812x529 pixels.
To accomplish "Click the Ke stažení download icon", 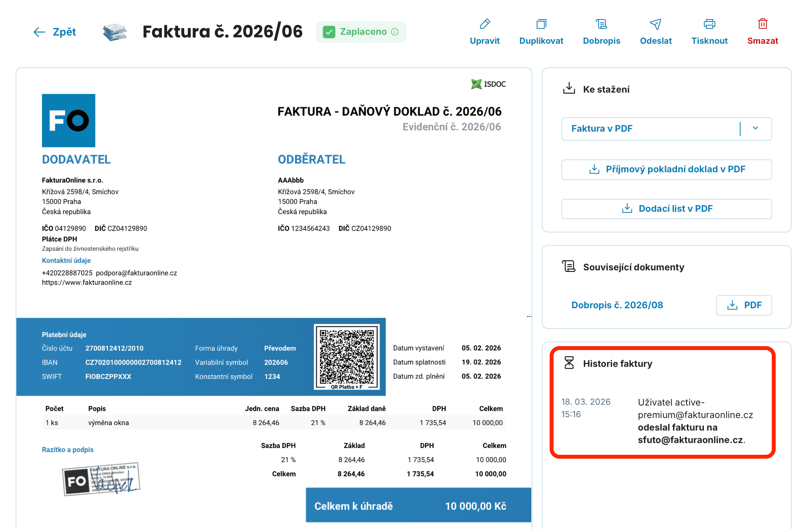I will [569, 88].
